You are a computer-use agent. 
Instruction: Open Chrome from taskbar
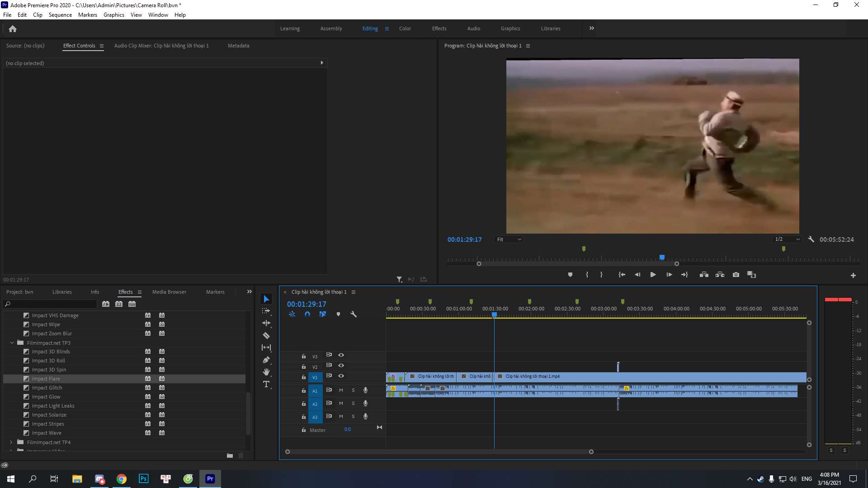[122, 479]
